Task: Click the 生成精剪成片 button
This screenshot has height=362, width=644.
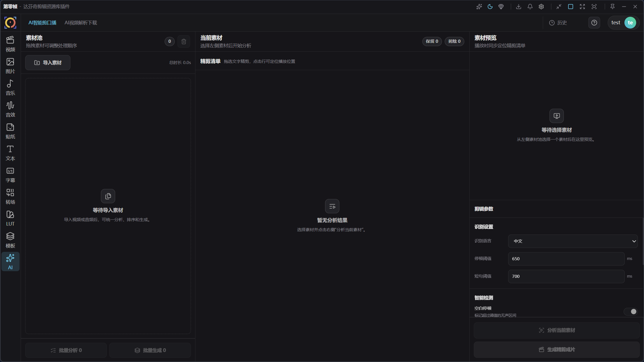Action: (x=557, y=350)
